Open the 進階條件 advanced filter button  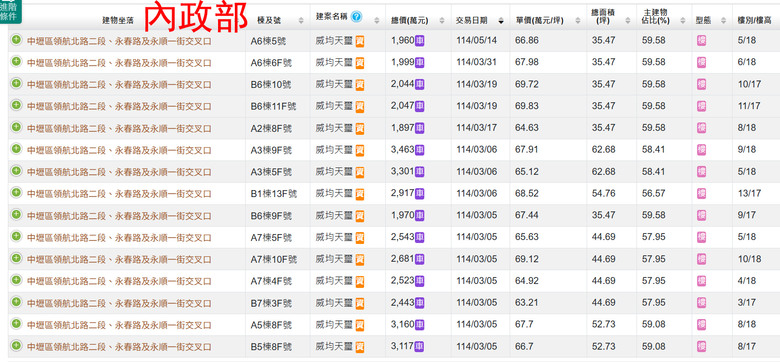(10, 12)
